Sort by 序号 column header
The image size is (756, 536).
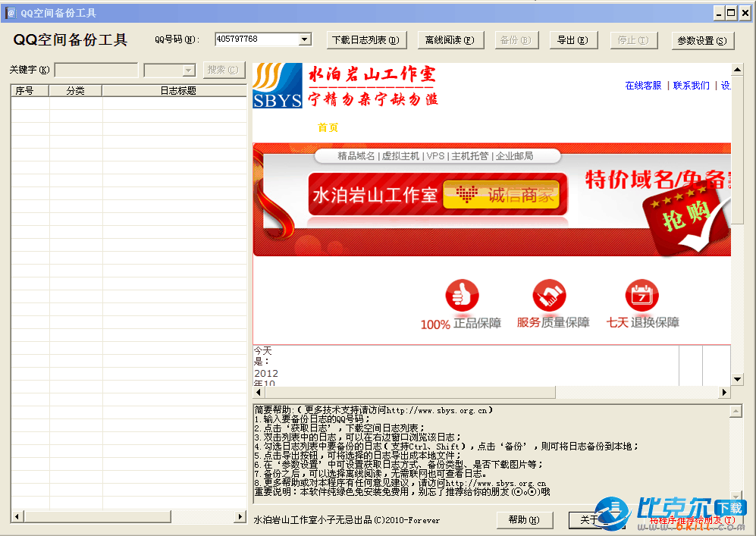[x=30, y=91]
